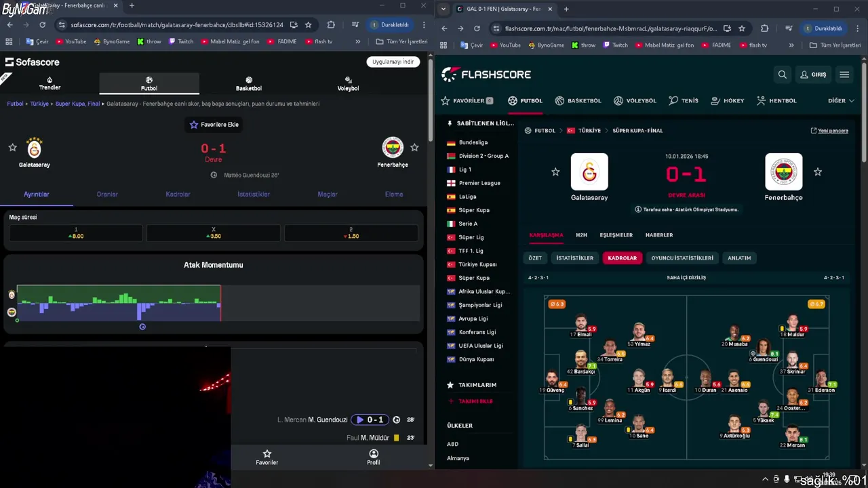Screen dimensions: 868x488
Task: Click Türkiye breadcrumb link in Sofascore
Action: click(39, 104)
